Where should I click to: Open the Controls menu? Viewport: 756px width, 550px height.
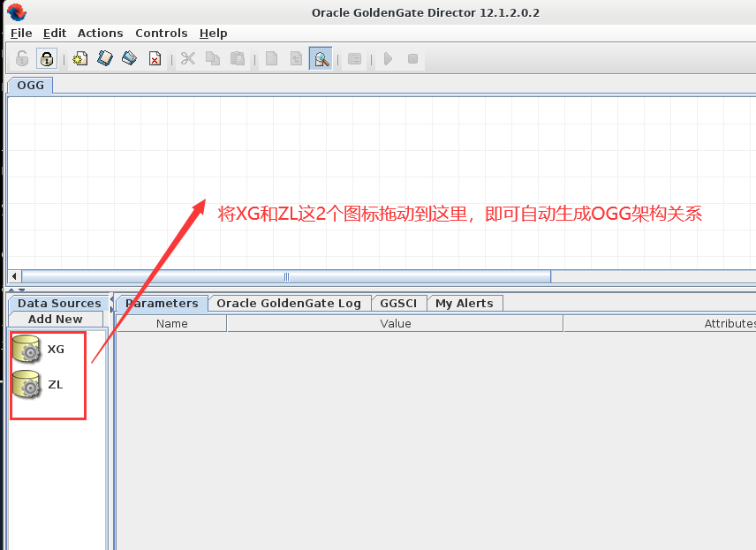161,34
